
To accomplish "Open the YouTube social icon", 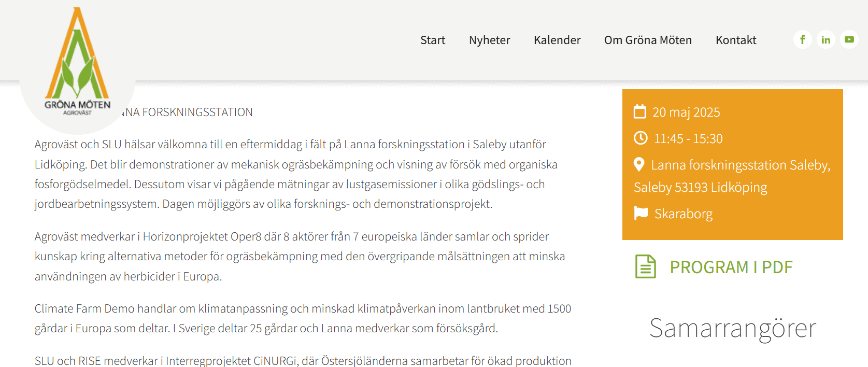I will [x=849, y=39].
